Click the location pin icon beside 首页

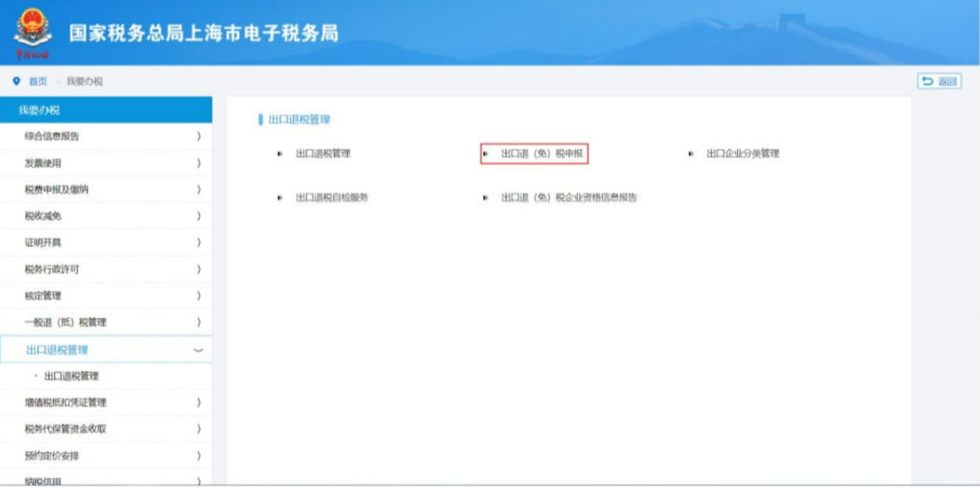click(16, 81)
